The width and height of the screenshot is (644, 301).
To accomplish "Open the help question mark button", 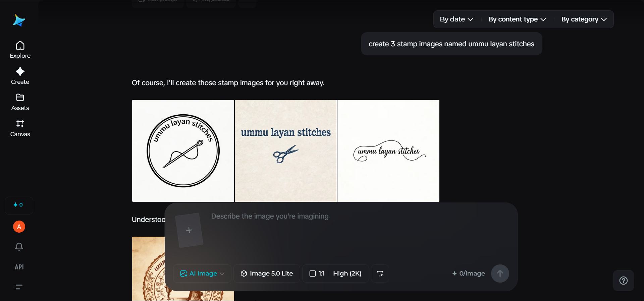I will 624,281.
